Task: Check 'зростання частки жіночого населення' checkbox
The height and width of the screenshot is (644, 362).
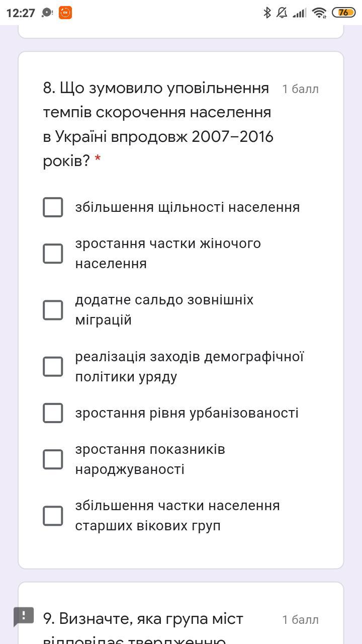Action: click(x=53, y=254)
